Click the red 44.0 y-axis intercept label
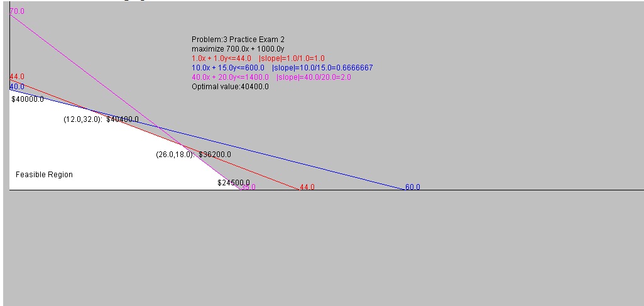 click(17, 77)
